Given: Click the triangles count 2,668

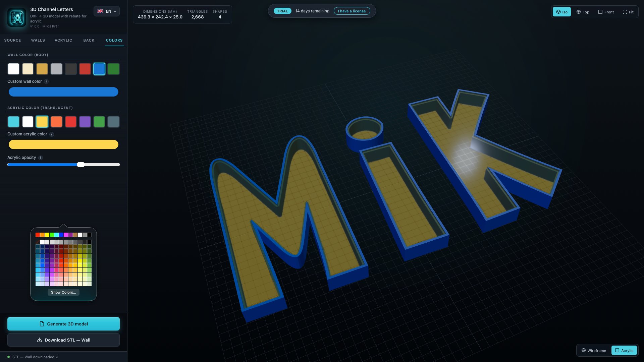Looking at the screenshot, I should point(198,17).
